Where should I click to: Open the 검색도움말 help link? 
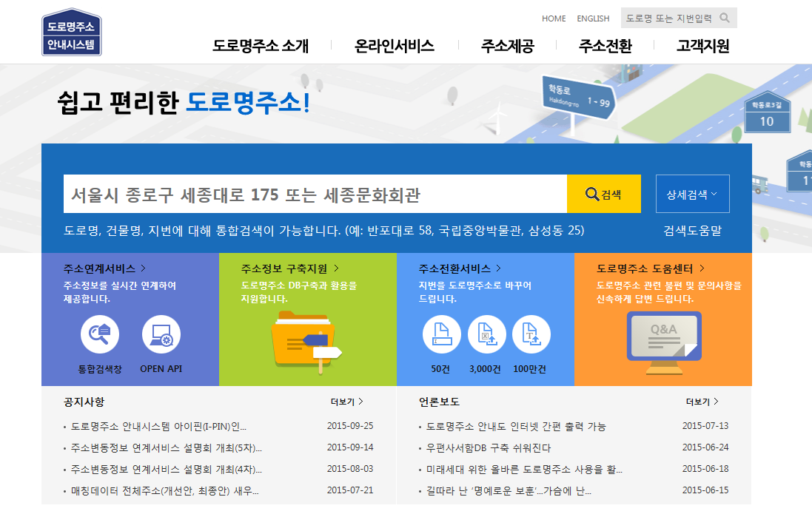tap(692, 230)
